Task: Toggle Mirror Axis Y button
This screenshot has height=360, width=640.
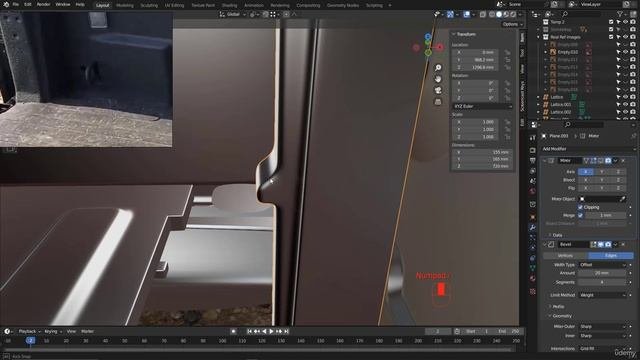Action: click(x=602, y=172)
